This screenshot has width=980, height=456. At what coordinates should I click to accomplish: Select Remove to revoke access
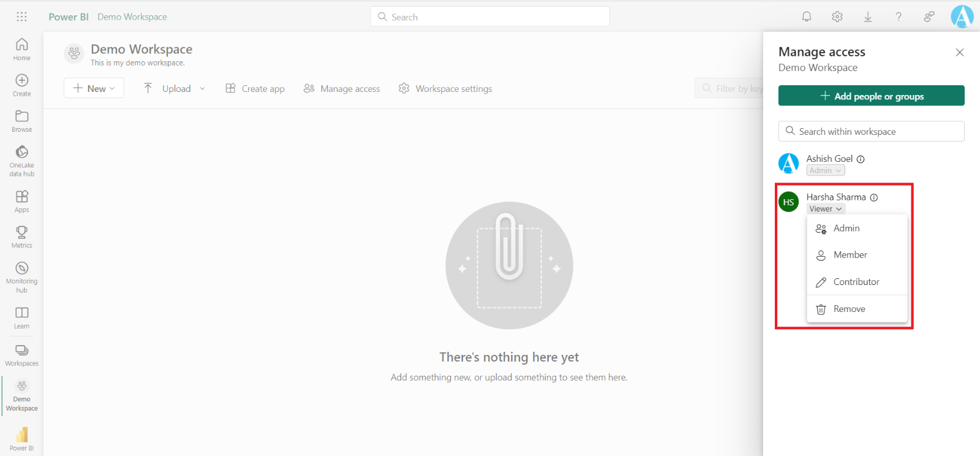point(849,309)
